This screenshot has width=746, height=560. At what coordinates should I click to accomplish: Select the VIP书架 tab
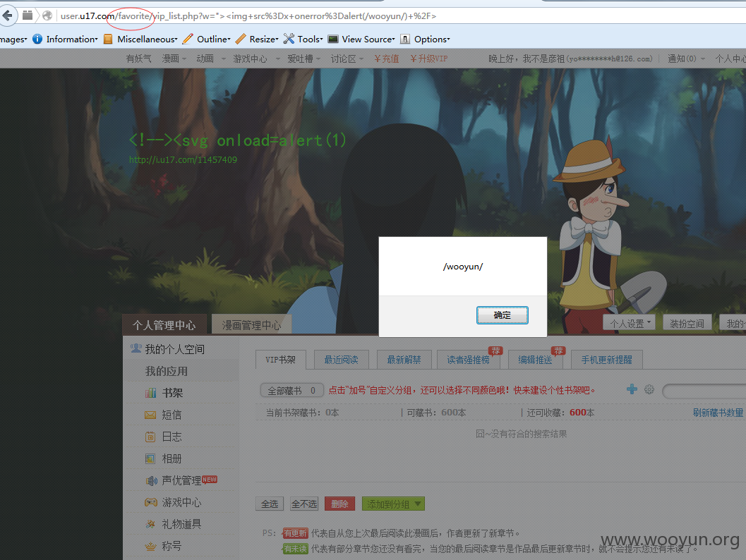click(281, 360)
